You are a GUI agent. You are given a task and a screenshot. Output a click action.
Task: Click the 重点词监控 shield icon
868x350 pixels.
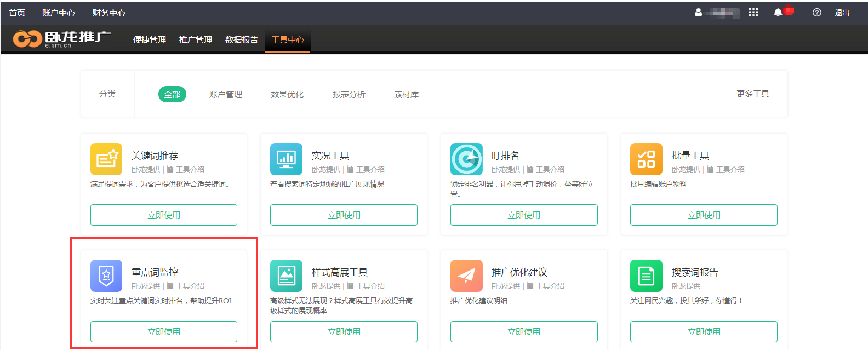pos(106,276)
